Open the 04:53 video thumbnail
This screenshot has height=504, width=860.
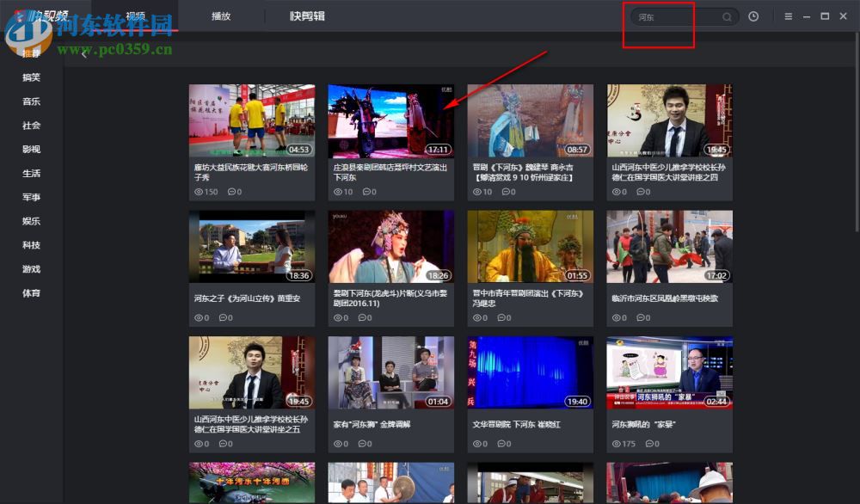252,120
